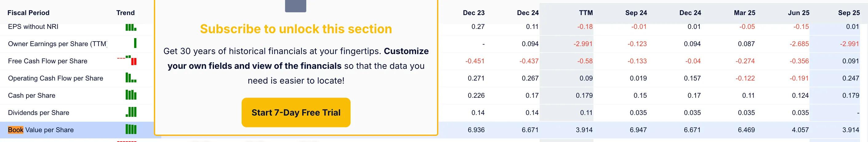This screenshot has height=142, width=868.
Task: Click the Dec 23 column header
Action: (473, 13)
